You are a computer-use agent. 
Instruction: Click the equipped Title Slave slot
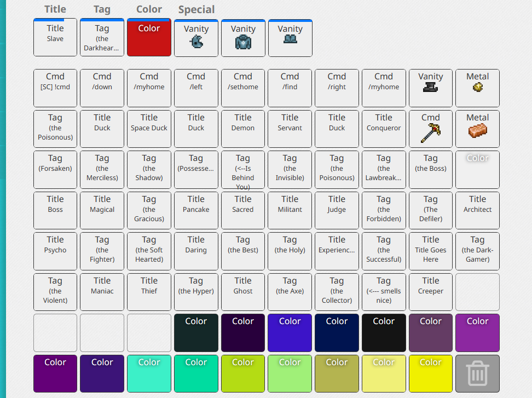pyautogui.click(x=55, y=37)
